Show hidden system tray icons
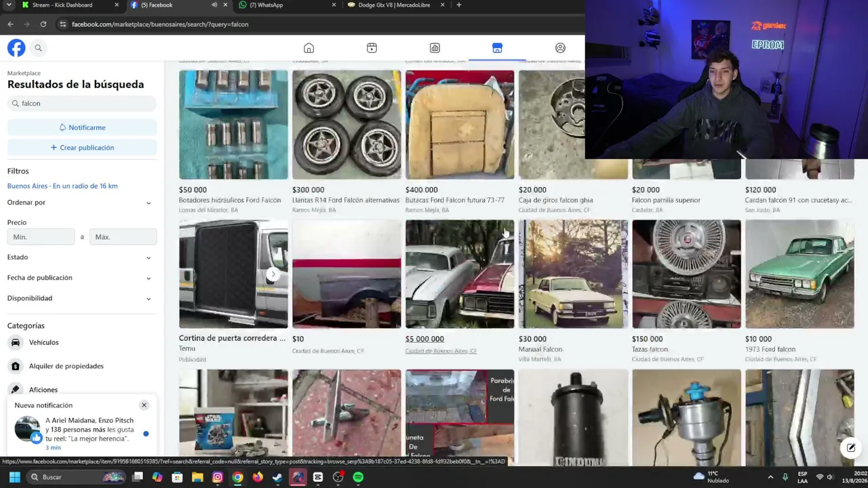This screenshot has height=488, width=868. coord(770,477)
